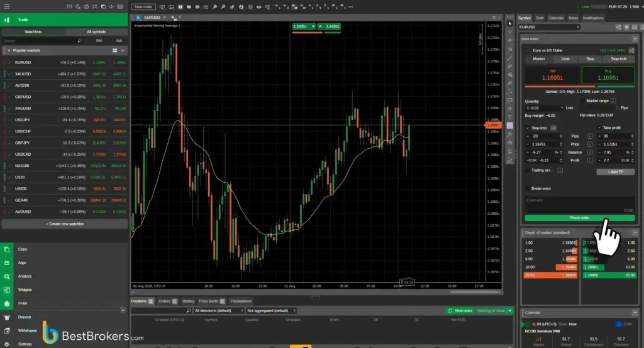The width and height of the screenshot is (644, 348).
Task: Select the Limit order type tab
Action: (x=565, y=59)
